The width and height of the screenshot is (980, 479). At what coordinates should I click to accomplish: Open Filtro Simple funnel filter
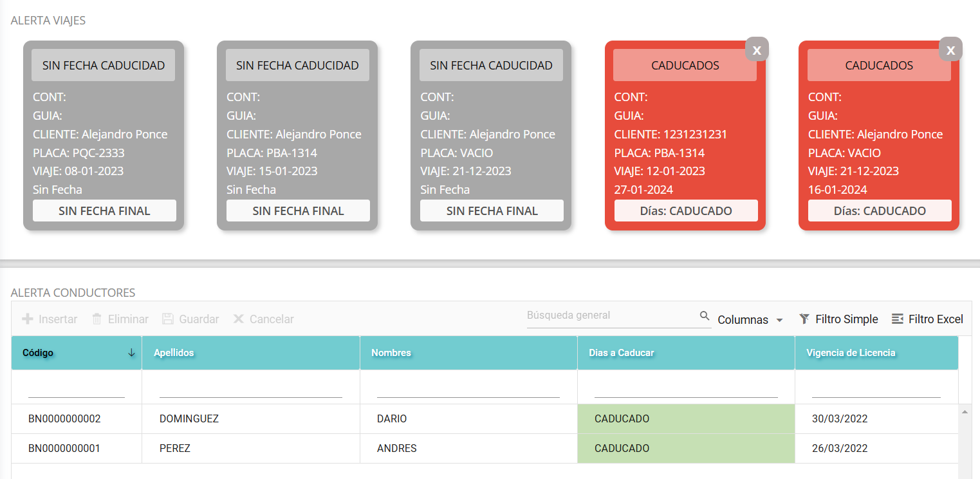[x=804, y=319]
